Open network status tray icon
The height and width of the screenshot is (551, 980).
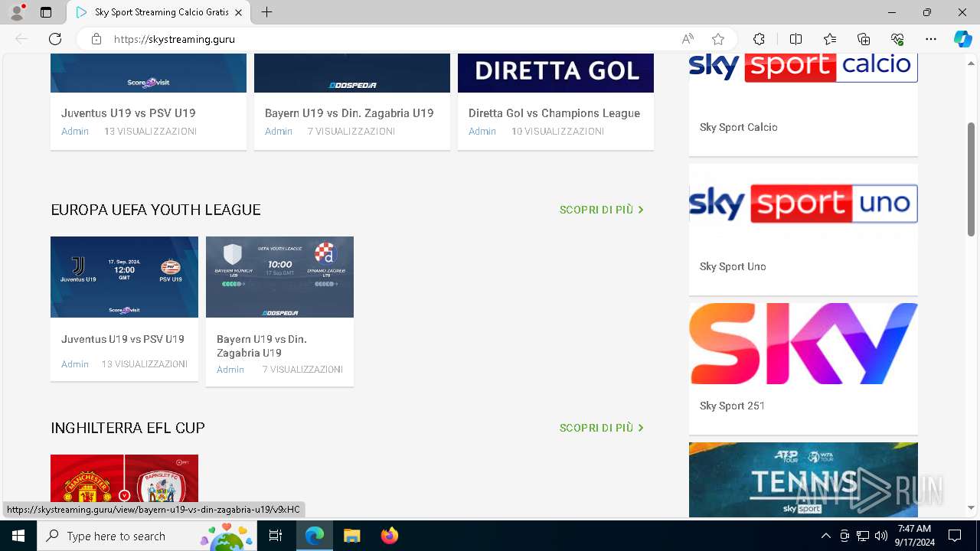point(863,536)
